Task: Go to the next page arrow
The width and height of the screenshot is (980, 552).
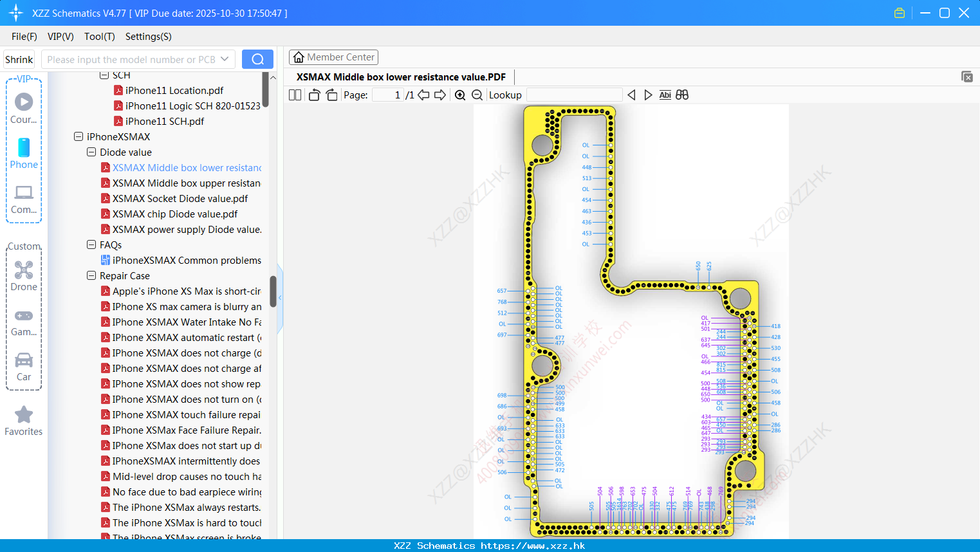Action: coord(440,95)
